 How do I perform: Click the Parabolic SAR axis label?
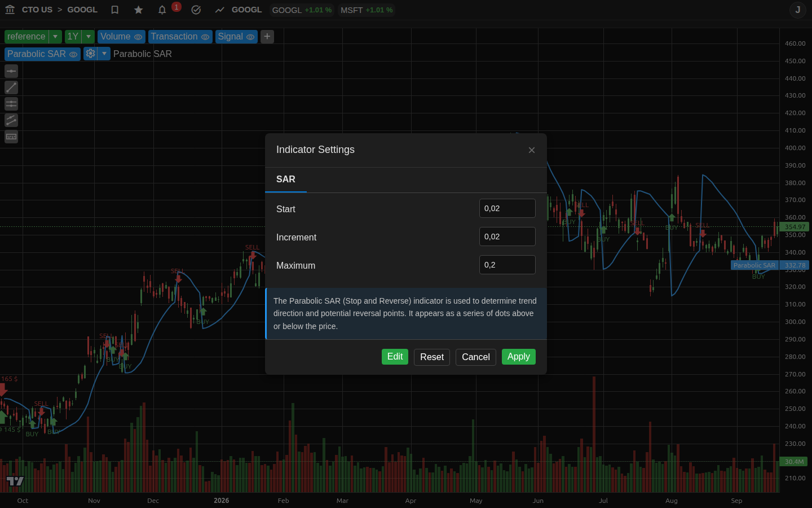click(754, 265)
